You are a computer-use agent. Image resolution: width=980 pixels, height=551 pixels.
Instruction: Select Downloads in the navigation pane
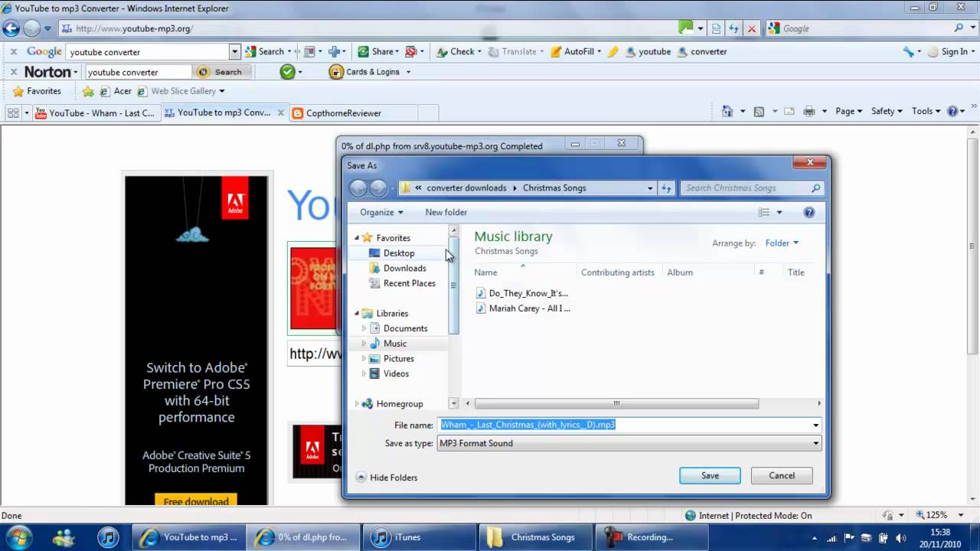(x=404, y=268)
